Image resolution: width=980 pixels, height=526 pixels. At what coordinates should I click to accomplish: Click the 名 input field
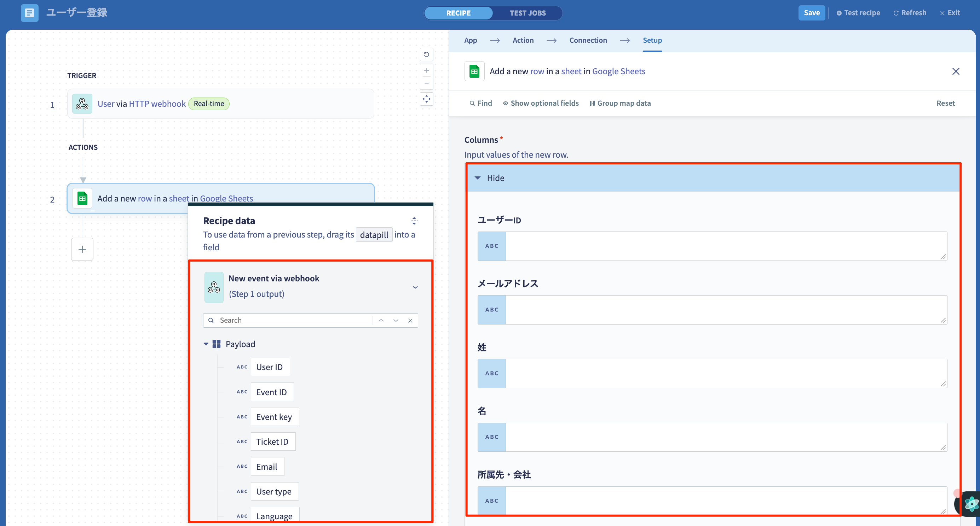pyautogui.click(x=726, y=437)
